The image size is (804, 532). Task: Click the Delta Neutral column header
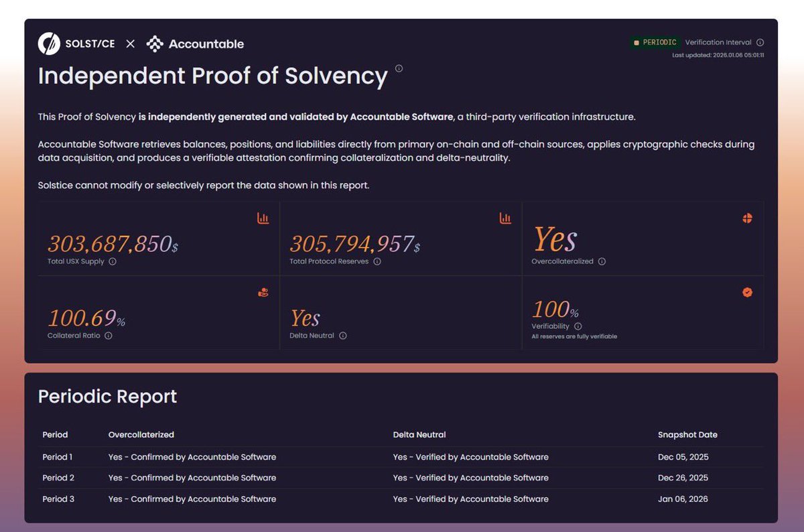point(419,435)
